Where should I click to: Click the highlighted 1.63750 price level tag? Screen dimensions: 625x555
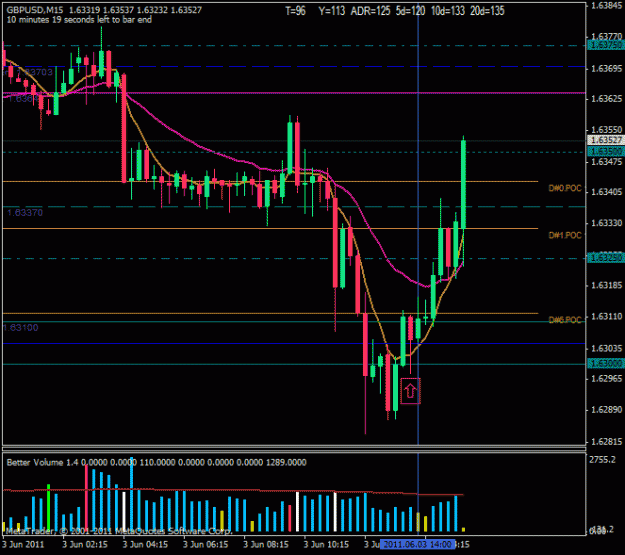pos(605,45)
